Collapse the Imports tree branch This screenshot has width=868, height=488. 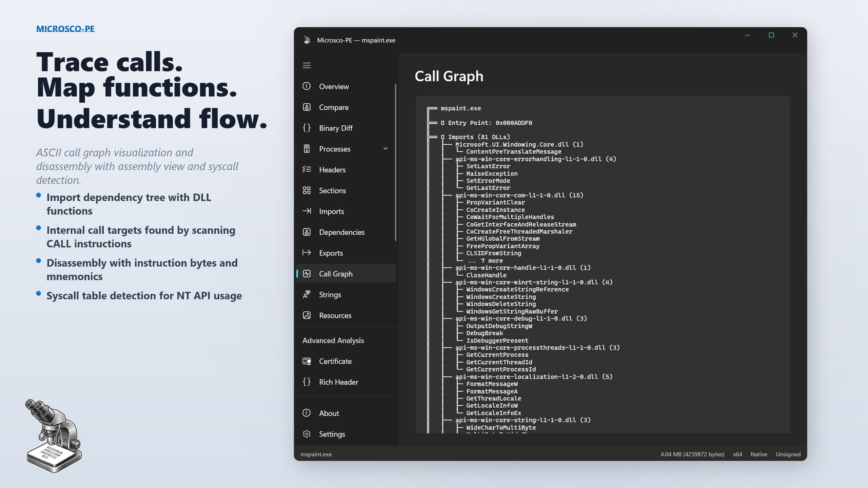point(442,137)
